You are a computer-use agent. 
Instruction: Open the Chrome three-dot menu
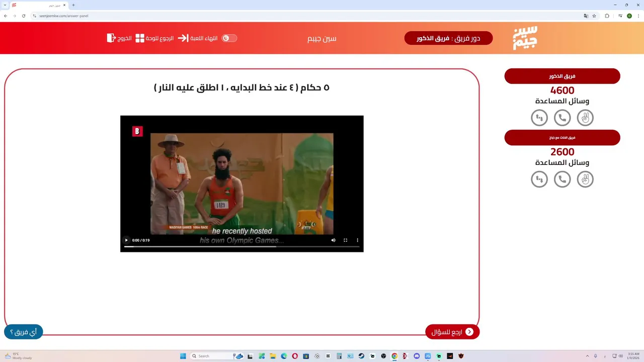[x=638, y=16]
